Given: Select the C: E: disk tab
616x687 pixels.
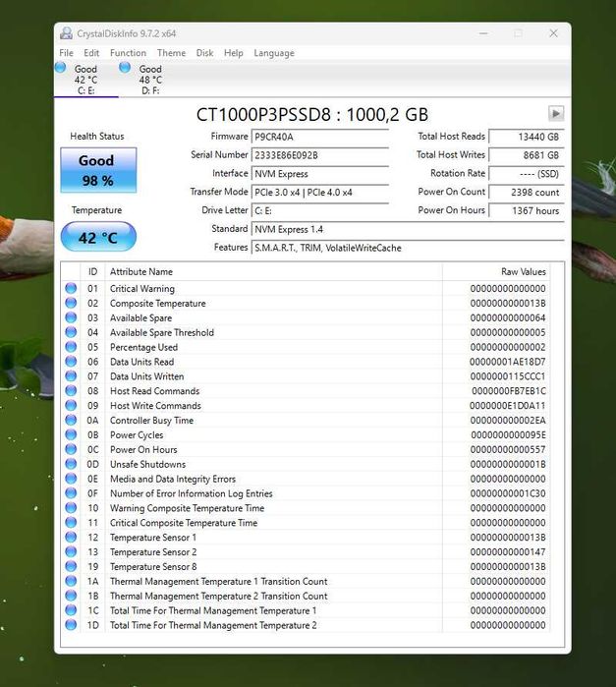Looking at the screenshot, I should (x=85, y=80).
